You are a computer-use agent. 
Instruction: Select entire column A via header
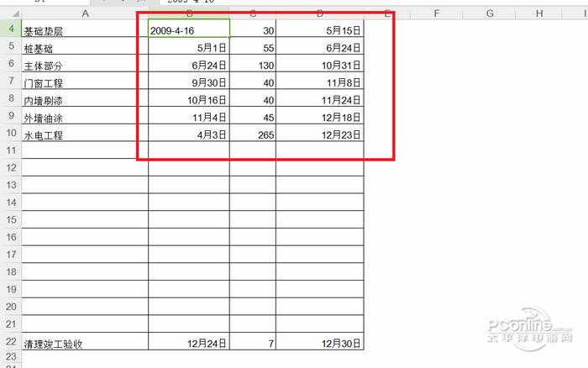[85, 13]
